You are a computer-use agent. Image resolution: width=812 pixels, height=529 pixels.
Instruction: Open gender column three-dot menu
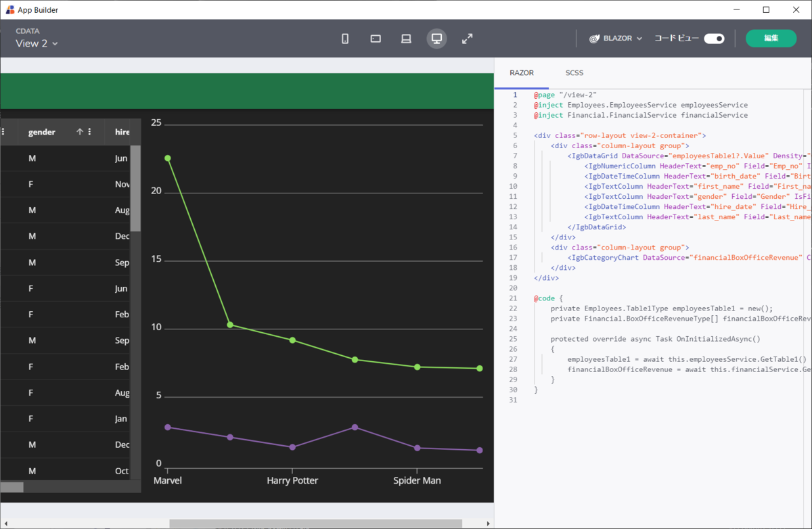90,132
